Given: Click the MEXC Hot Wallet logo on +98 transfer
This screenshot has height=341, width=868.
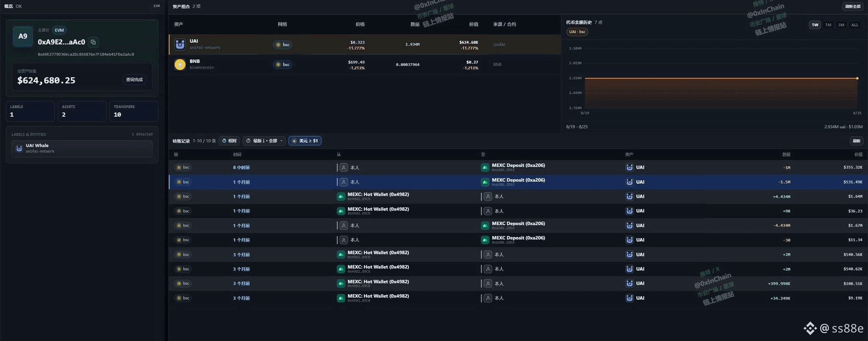Looking at the screenshot, I should [341, 211].
